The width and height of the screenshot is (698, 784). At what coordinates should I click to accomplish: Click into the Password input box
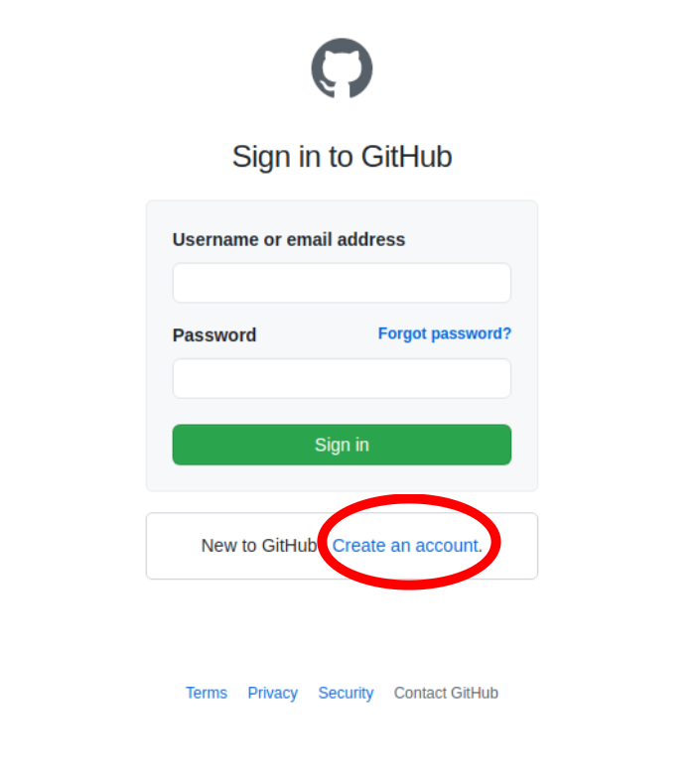342,378
